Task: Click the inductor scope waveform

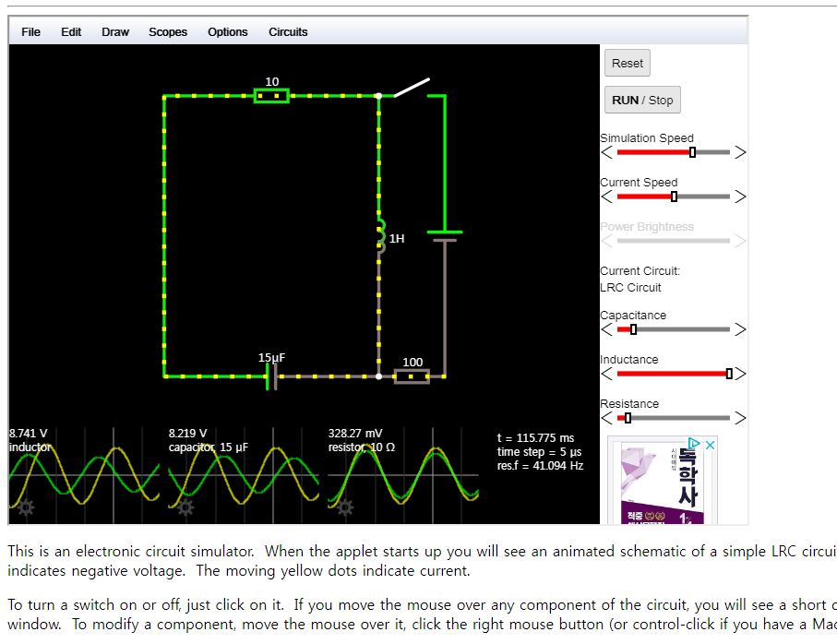Action: (x=84, y=475)
